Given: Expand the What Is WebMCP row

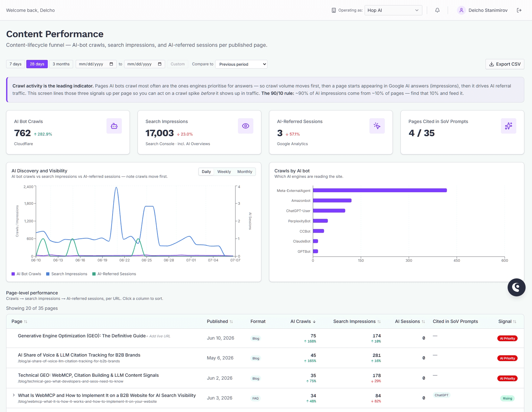Looking at the screenshot, I should click(14, 395).
